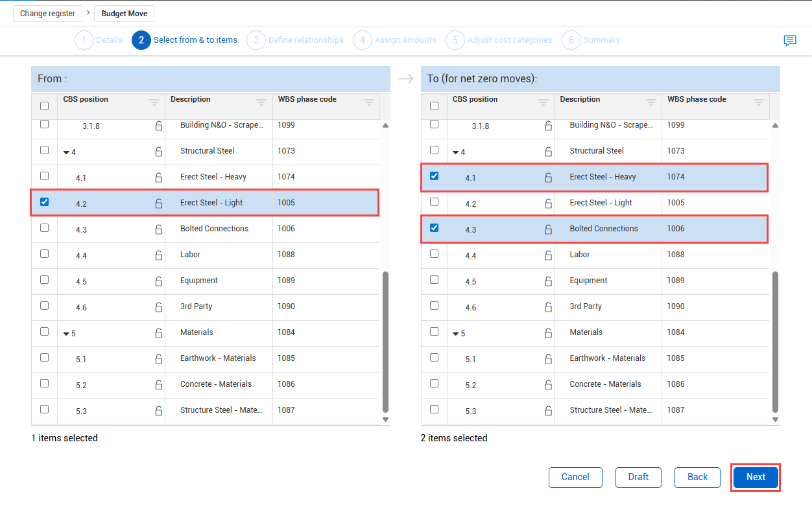
Task: Open the Change register breadcrumb
Action: (x=47, y=14)
